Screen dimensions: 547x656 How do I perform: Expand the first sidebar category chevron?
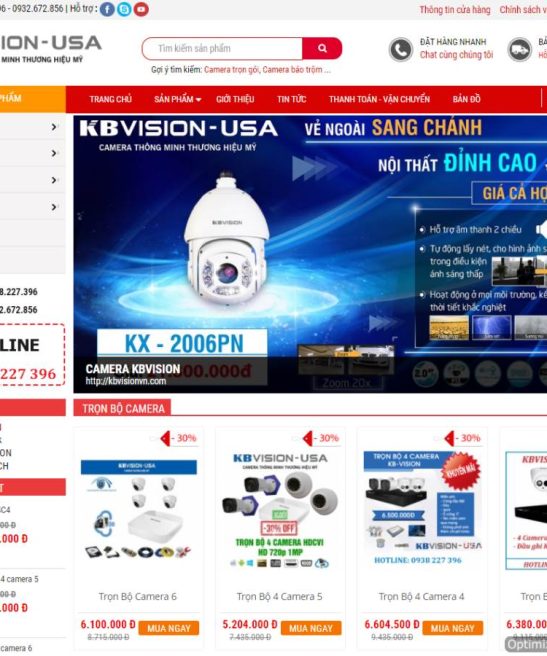point(54,127)
